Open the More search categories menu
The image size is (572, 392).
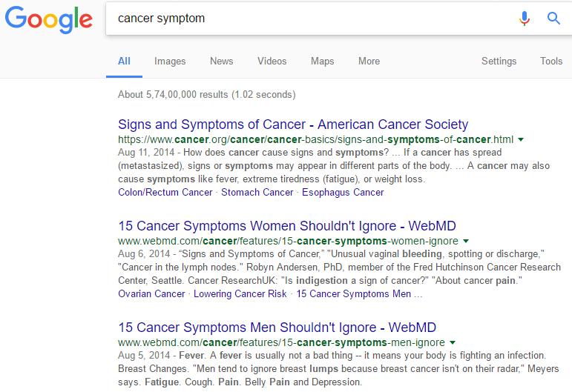[369, 62]
